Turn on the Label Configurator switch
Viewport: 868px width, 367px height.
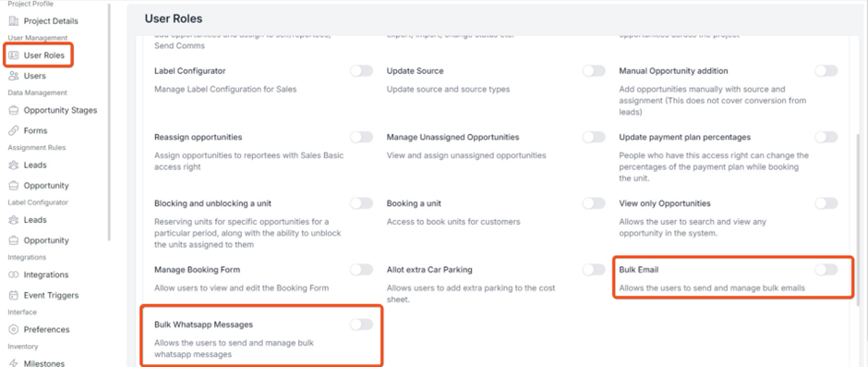pos(361,71)
